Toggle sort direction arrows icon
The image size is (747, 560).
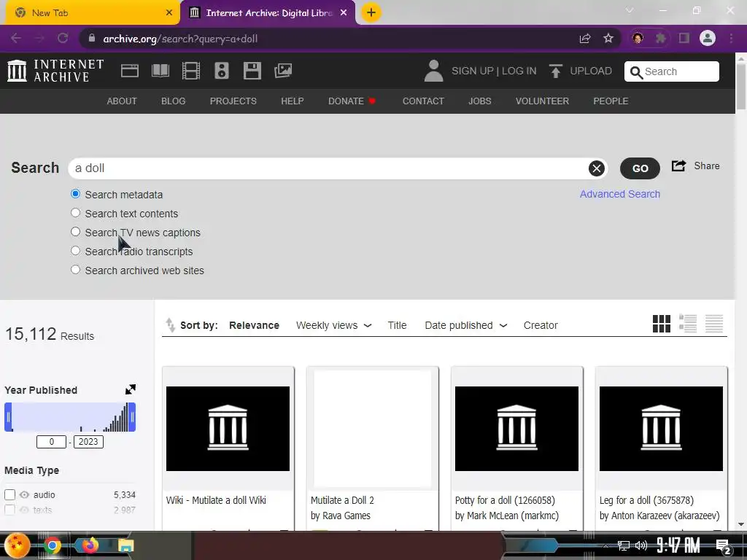click(x=170, y=325)
